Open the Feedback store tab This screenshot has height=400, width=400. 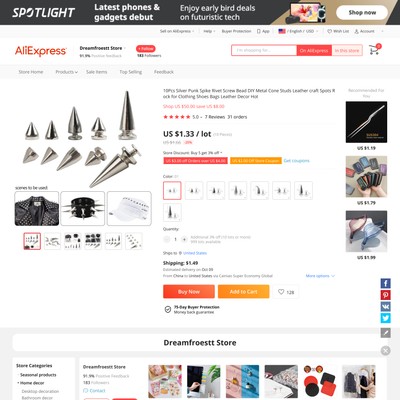pos(164,72)
